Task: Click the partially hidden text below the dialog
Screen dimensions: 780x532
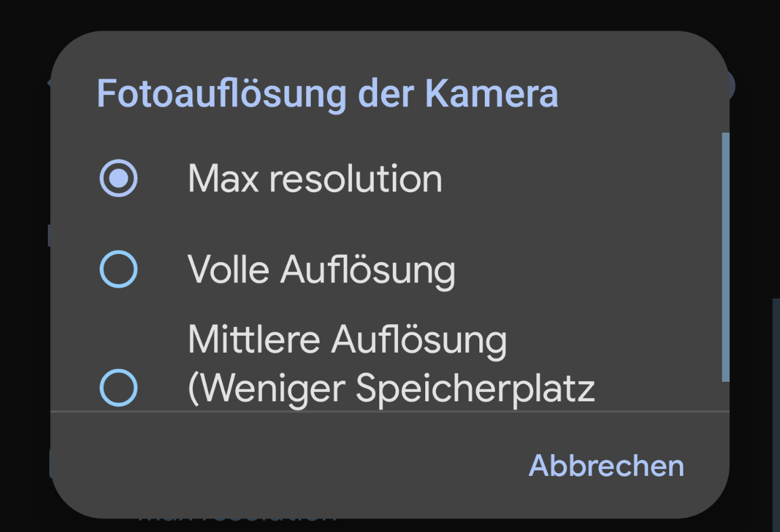Action: [237, 520]
